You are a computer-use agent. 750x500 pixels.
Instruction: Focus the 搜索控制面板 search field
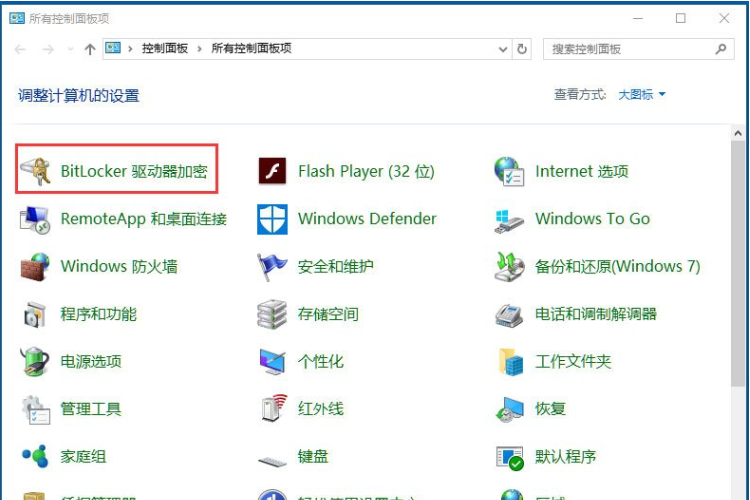tap(639, 49)
